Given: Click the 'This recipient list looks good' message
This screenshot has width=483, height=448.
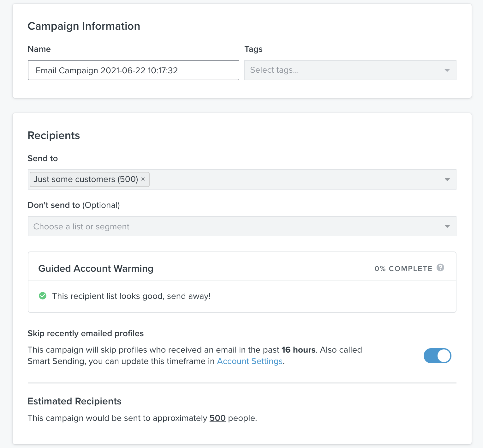Looking at the screenshot, I should tap(131, 296).
